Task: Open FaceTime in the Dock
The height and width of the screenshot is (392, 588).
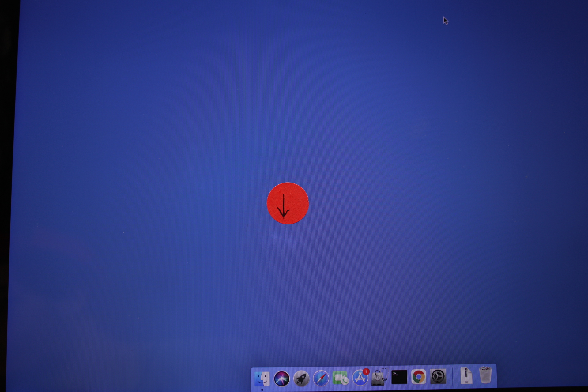Action: [x=341, y=378]
